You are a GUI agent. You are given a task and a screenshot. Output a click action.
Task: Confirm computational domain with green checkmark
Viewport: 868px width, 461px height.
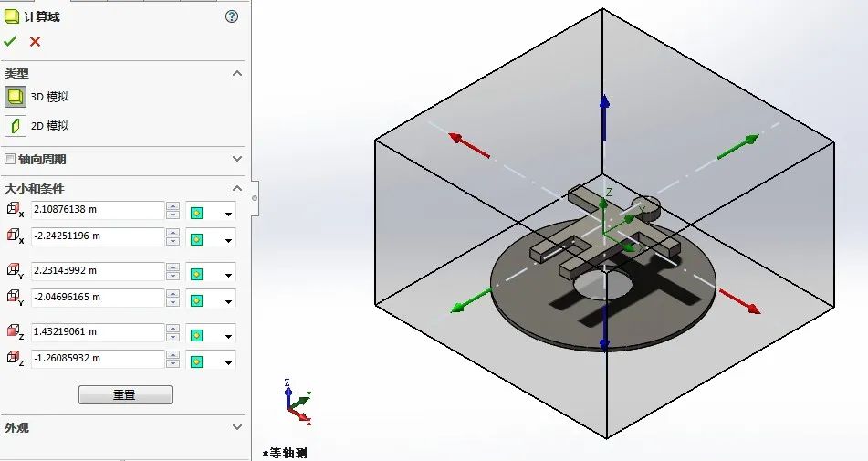tap(11, 41)
